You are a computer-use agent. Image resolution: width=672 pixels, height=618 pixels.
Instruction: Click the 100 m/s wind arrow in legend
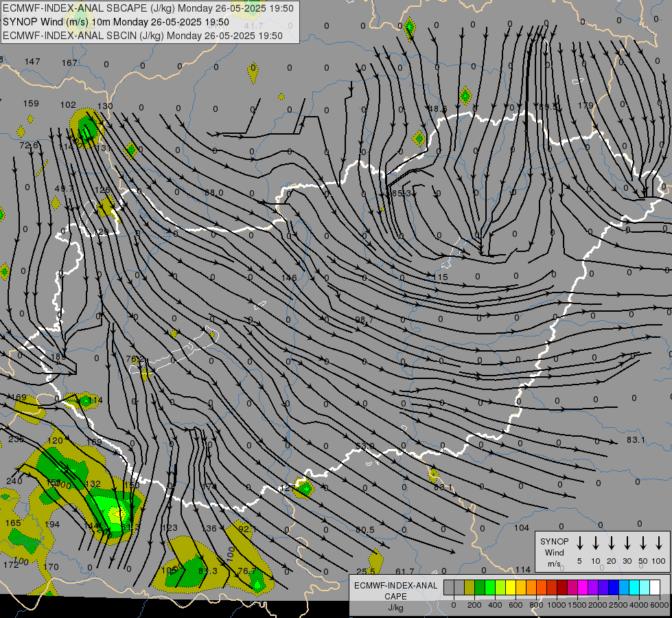tap(659, 543)
